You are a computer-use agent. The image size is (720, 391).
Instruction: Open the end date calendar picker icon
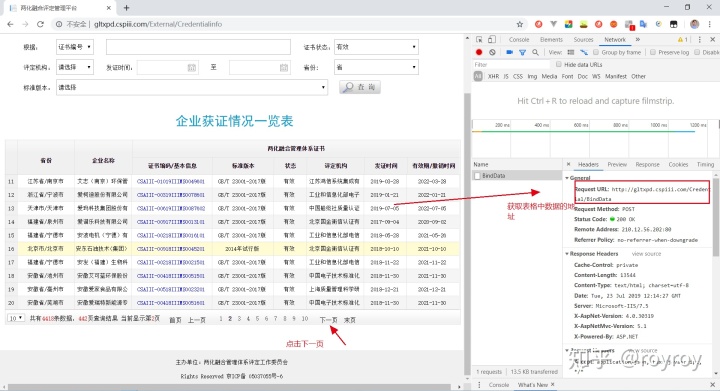pyautogui.click(x=284, y=67)
